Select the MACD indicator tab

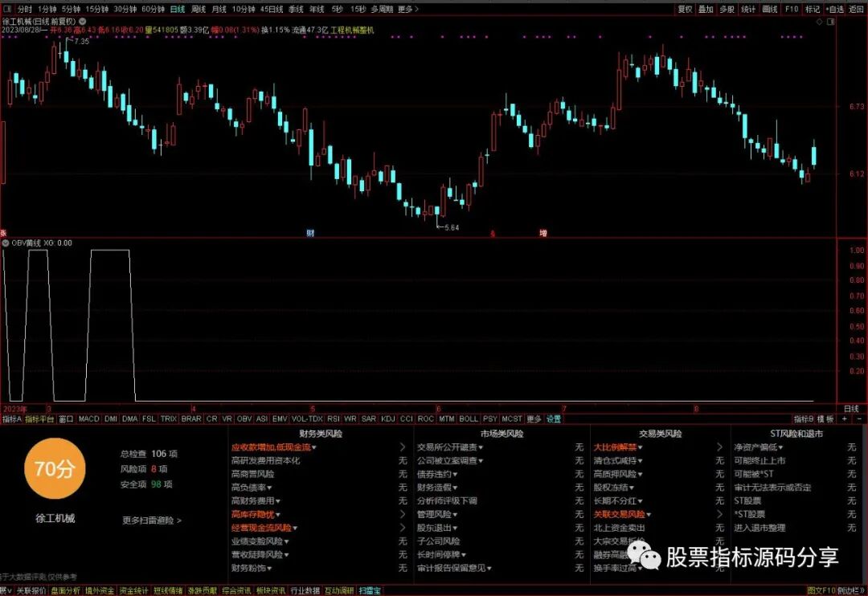88,419
